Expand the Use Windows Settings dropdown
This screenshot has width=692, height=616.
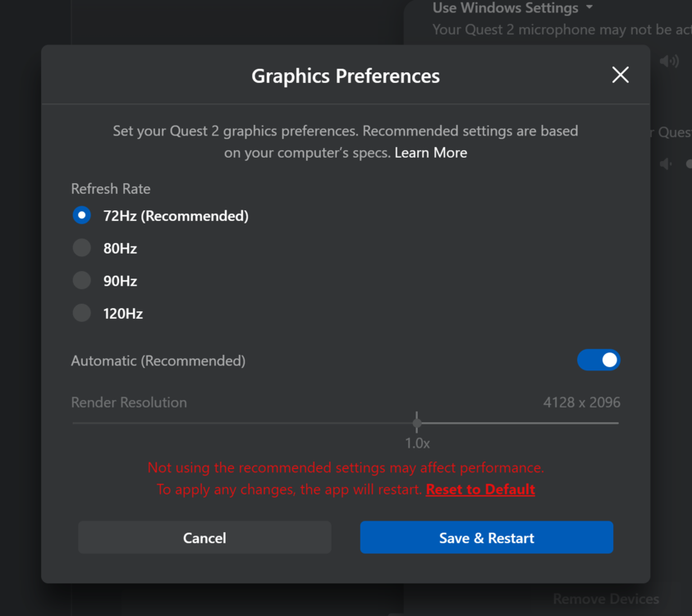(513, 8)
